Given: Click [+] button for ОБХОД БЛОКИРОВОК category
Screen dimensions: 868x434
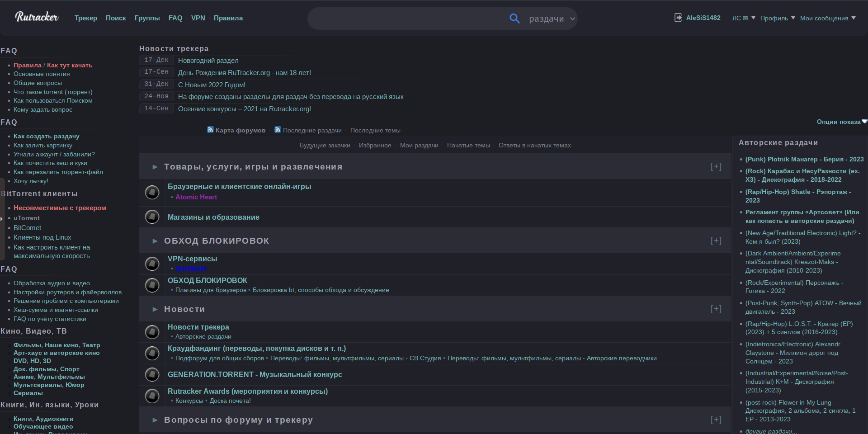Looking at the screenshot, I should (x=716, y=241).
